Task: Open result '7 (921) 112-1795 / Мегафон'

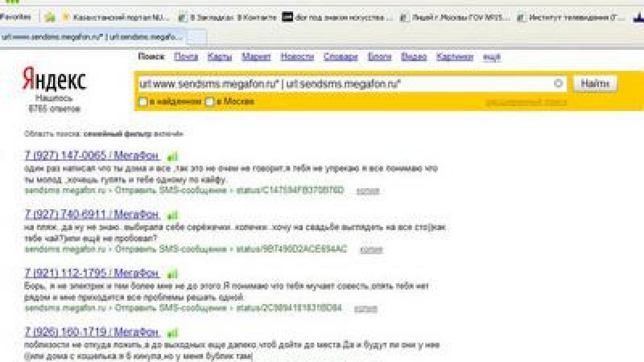Action: (92, 274)
